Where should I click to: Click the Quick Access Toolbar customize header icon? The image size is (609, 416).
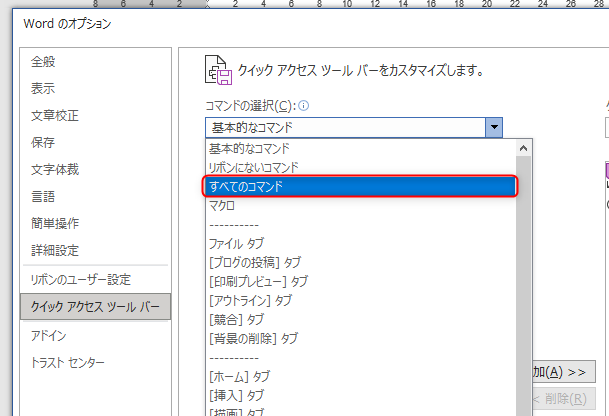(x=218, y=70)
